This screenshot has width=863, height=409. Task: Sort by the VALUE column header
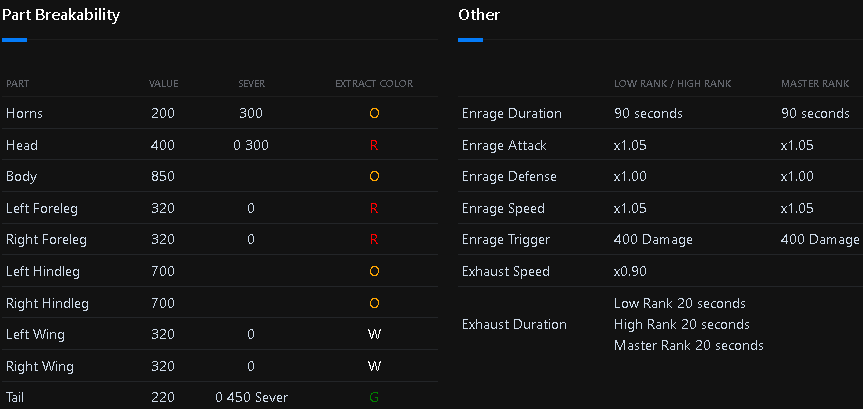tap(164, 83)
